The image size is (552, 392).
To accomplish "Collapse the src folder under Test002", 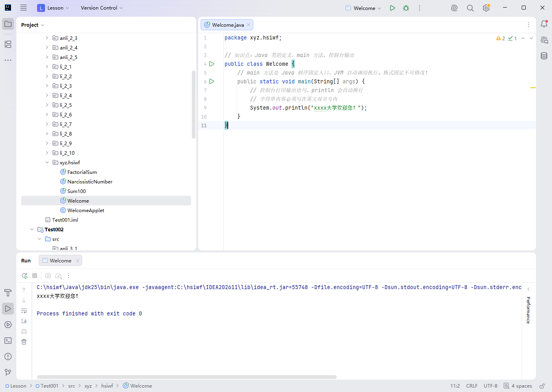I will (x=39, y=239).
